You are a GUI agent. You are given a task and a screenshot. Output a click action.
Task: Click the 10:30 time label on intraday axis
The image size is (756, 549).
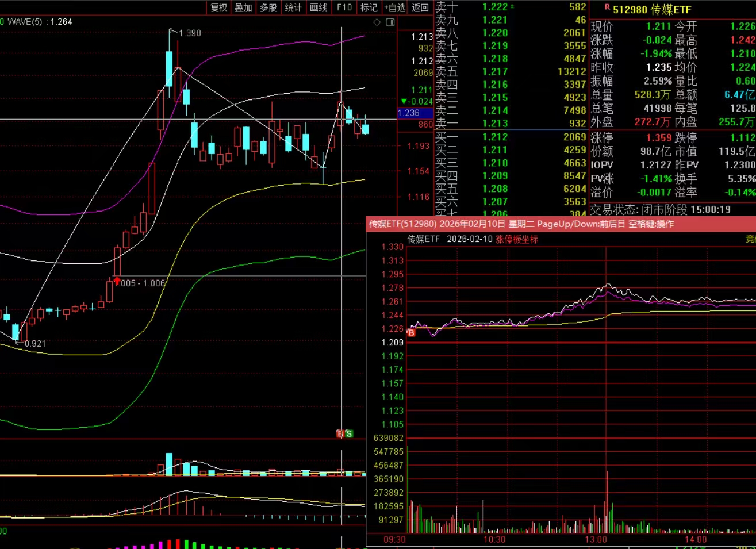point(494,539)
